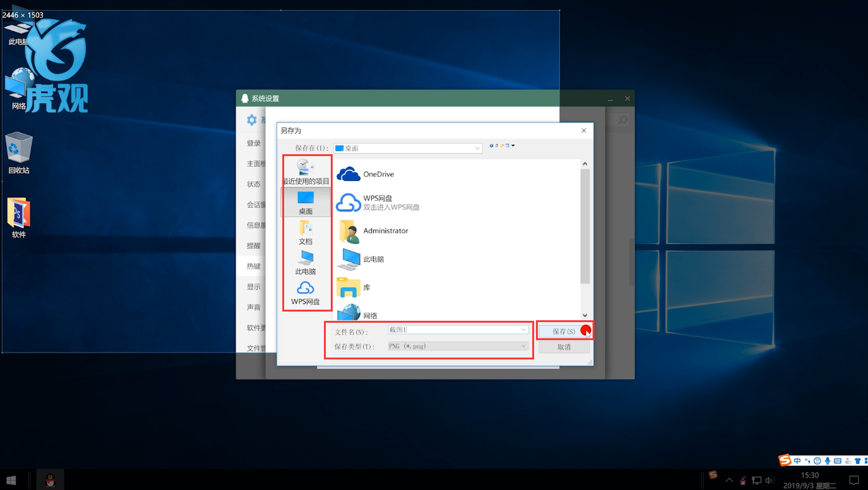The image size is (868, 490).
Task: Toggle 中 Chinese mode on Sogou toolbar
Action: (797, 461)
